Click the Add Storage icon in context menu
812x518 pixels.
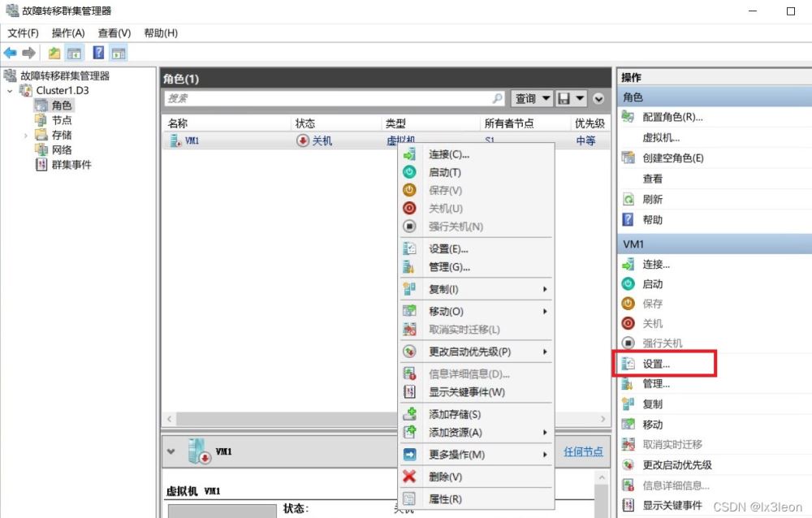click(410, 414)
